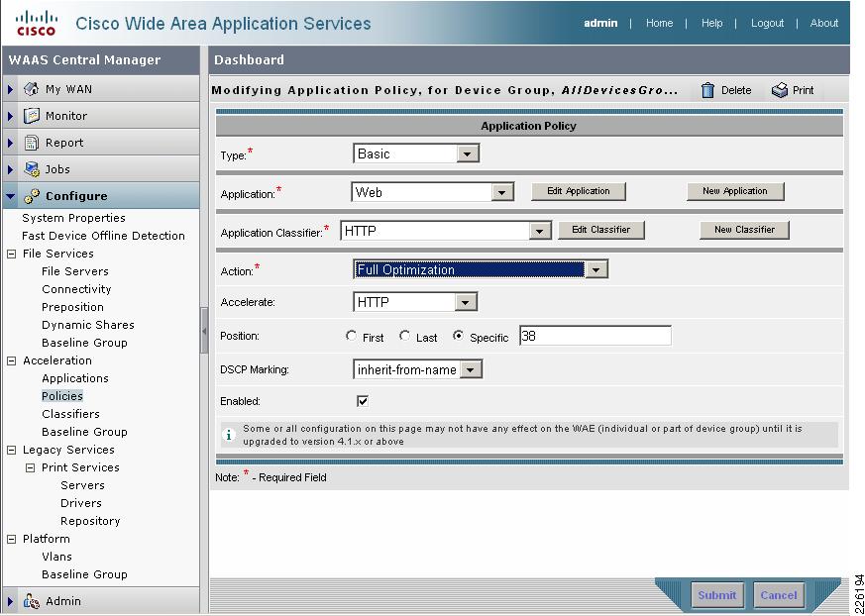Open the Application dropdown showing Web
The width and height of the screenshot is (865, 616).
[432, 192]
